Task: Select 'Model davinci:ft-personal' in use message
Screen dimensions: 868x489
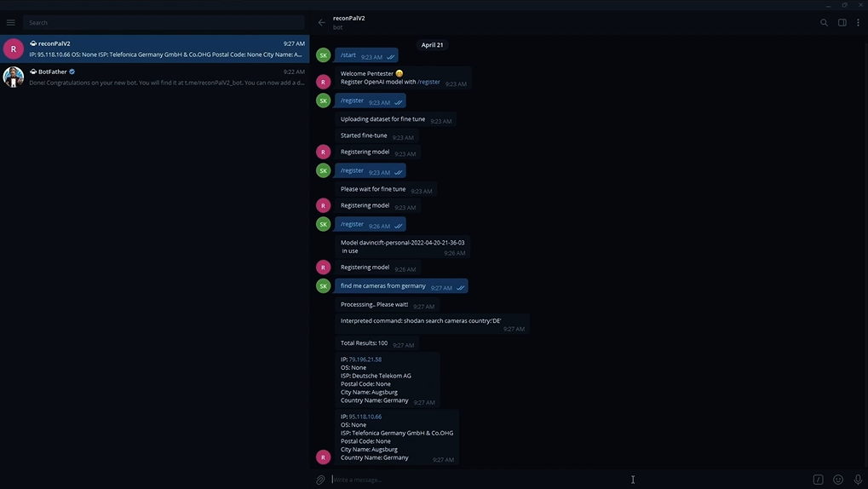Action: click(402, 246)
